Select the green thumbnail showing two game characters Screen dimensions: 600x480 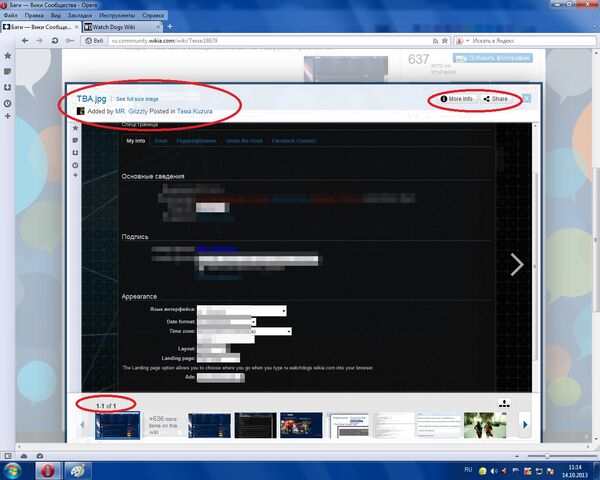tap(485, 425)
